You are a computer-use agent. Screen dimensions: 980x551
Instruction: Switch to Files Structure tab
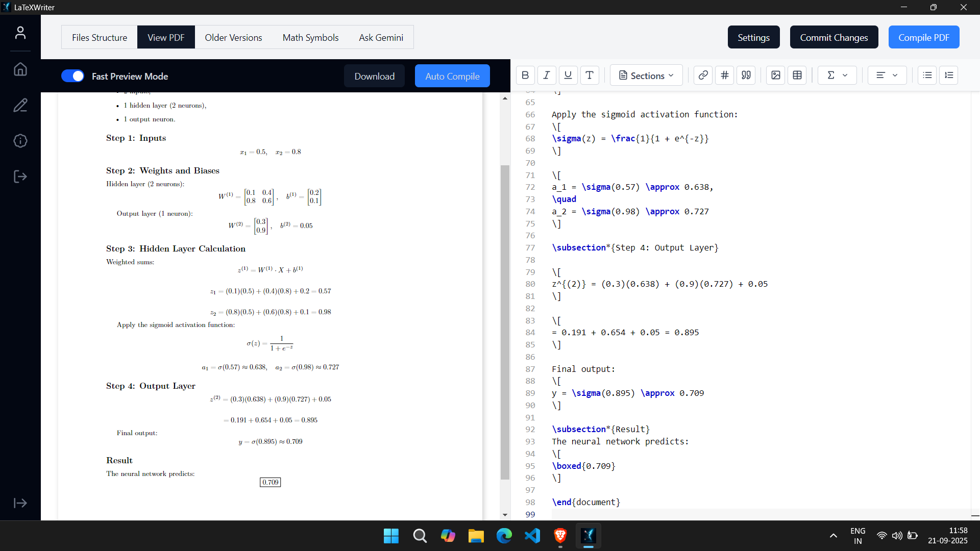coord(100,37)
